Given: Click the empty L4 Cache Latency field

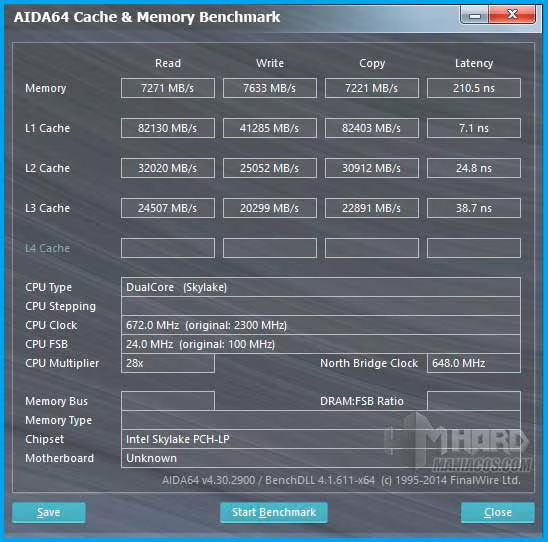Looking at the screenshot, I should (474, 248).
